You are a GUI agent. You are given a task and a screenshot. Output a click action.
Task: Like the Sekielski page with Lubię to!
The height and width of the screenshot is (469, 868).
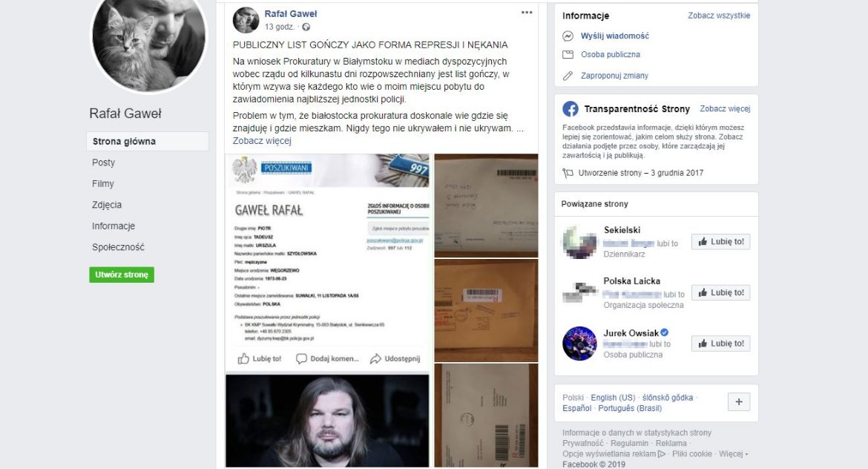[x=721, y=241]
